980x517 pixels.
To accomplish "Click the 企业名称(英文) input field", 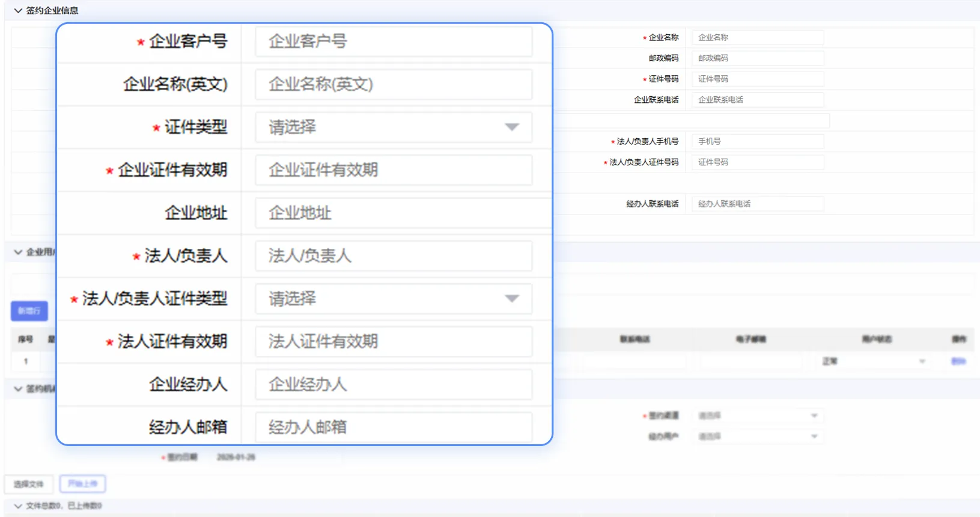I will tap(393, 84).
